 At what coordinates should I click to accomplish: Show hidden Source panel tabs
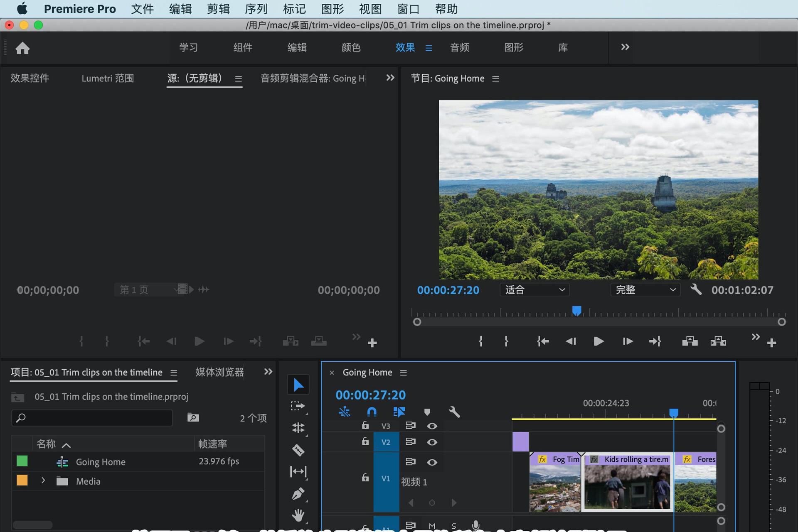click(x=390, y=78)
